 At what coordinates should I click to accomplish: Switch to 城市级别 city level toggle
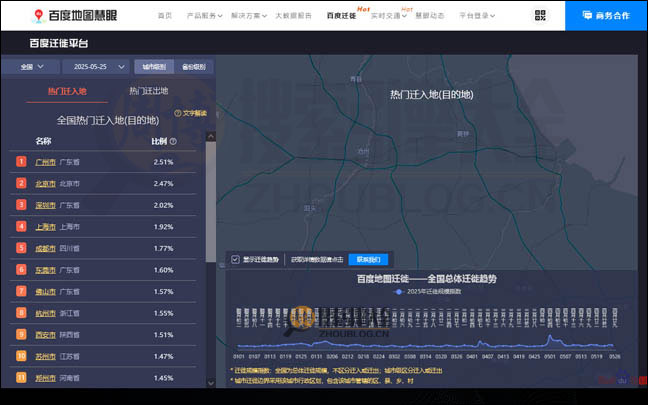click(x=154, y=67)
